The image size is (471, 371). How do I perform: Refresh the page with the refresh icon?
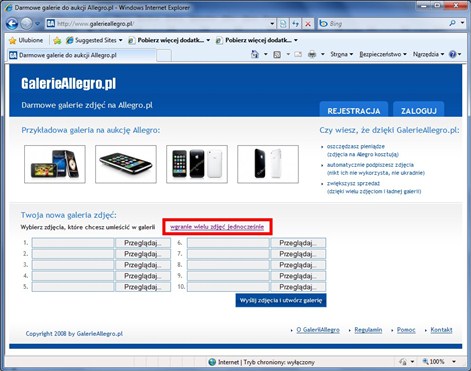296,24
